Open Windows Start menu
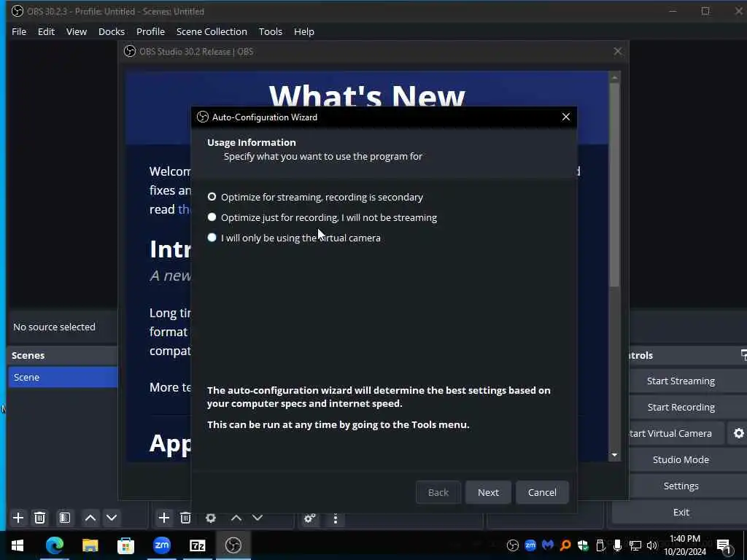The width and height of the screenshot is (747, 560). click(x=18, y=545)
